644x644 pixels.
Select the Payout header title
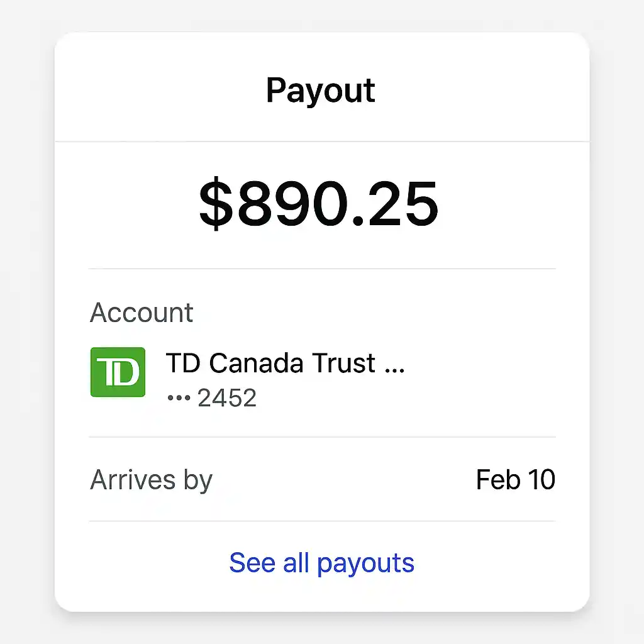(321, 90)
